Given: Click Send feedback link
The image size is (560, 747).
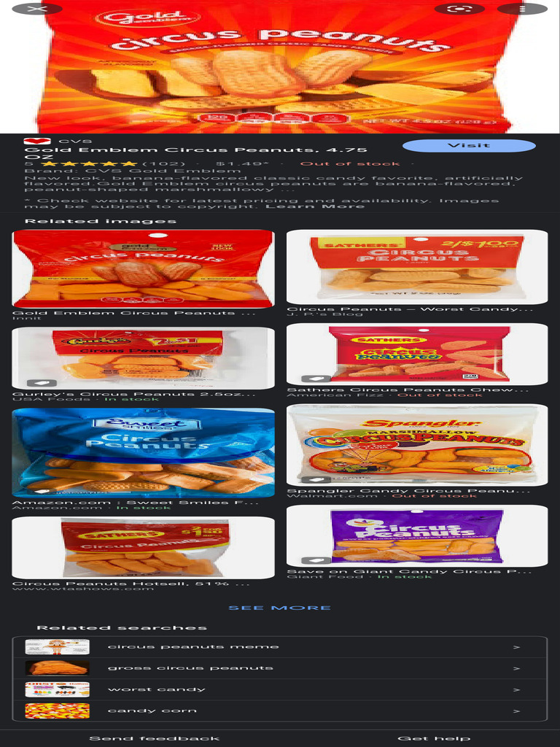Looking at the screenshot, I should (155, 738).
